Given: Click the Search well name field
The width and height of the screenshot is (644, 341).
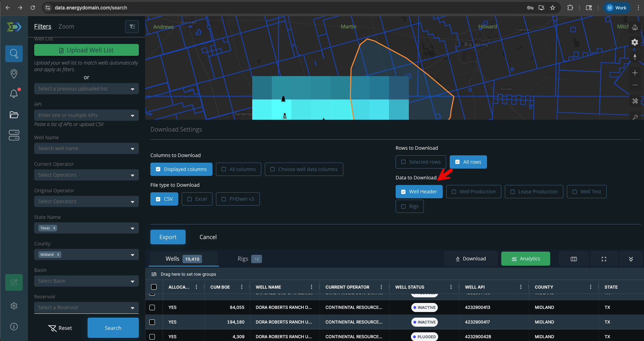Looking at the screenshot, I should tap(82, 148).
